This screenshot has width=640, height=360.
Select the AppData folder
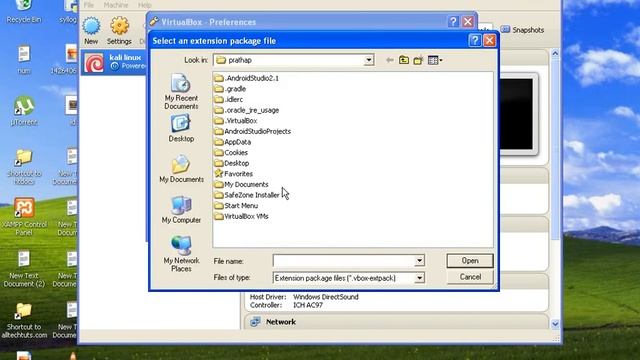pyautogui.click(x=233, y=142)
